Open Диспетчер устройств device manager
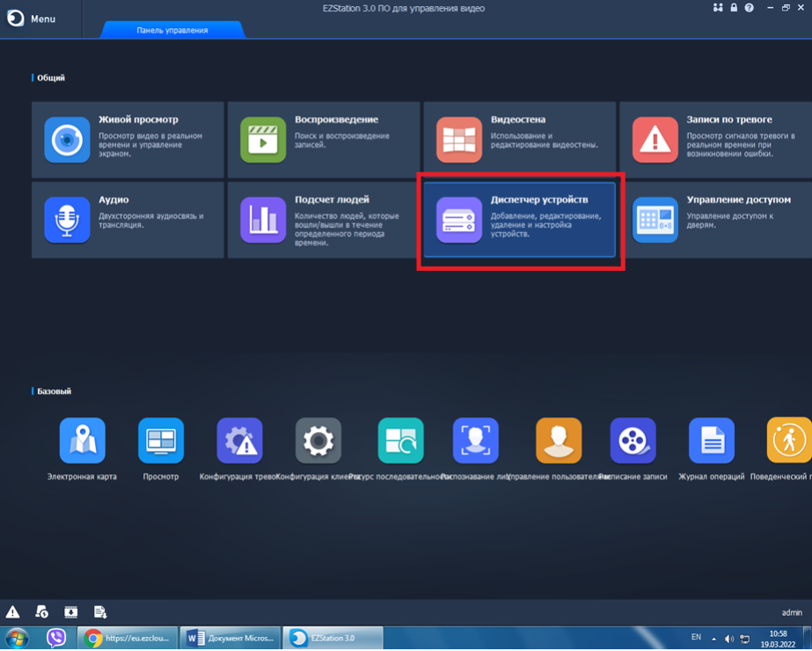The image size is (812, 651). 520,219
